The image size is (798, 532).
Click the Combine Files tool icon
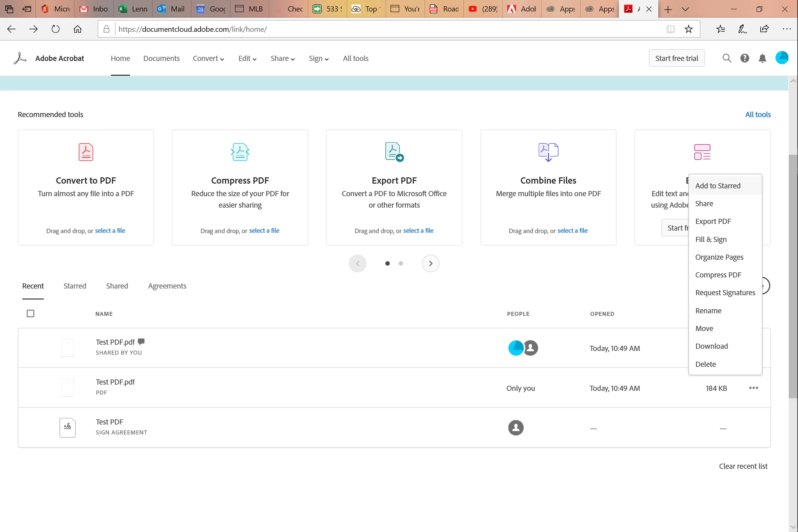[548, 152]
